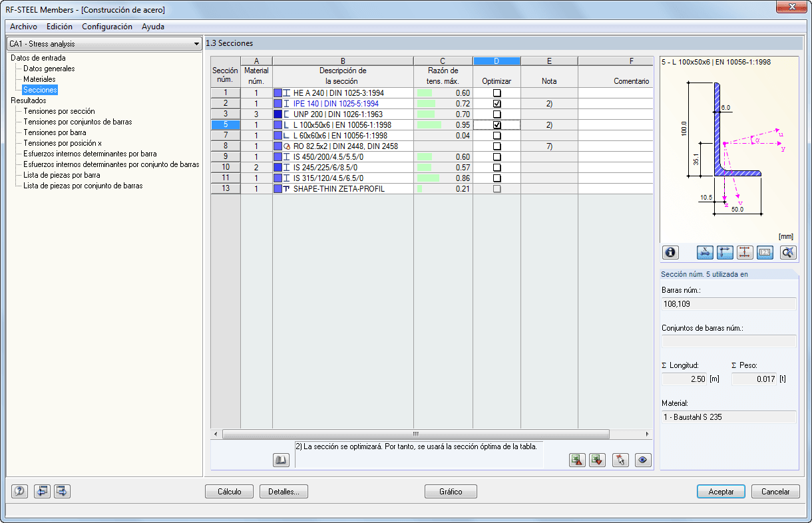Click the IS 315/120 profile symbol
The height and width of the screenshot is (523, 812).
[x=288, y=178]
